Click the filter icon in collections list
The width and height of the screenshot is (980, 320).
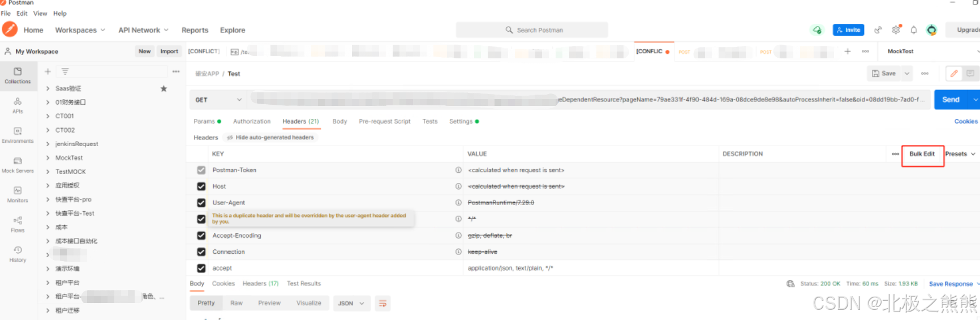65,71
